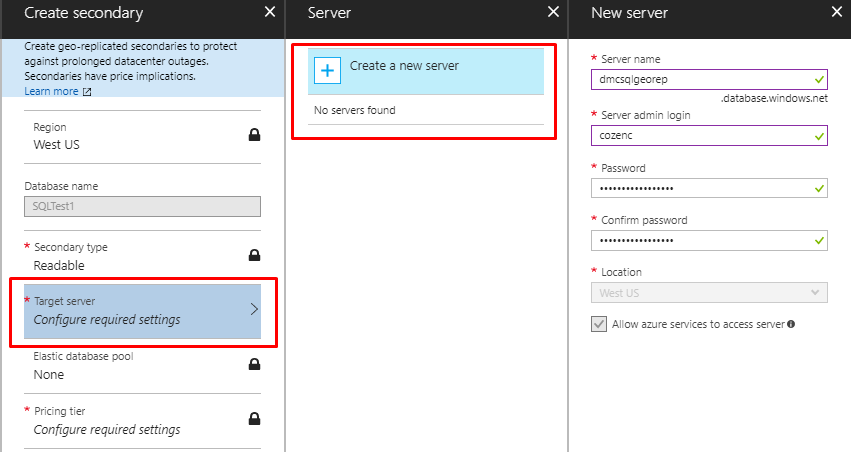This screenshot has height=452, width=851.
Task: Open the Learn more link
Action: pos(51,91)
